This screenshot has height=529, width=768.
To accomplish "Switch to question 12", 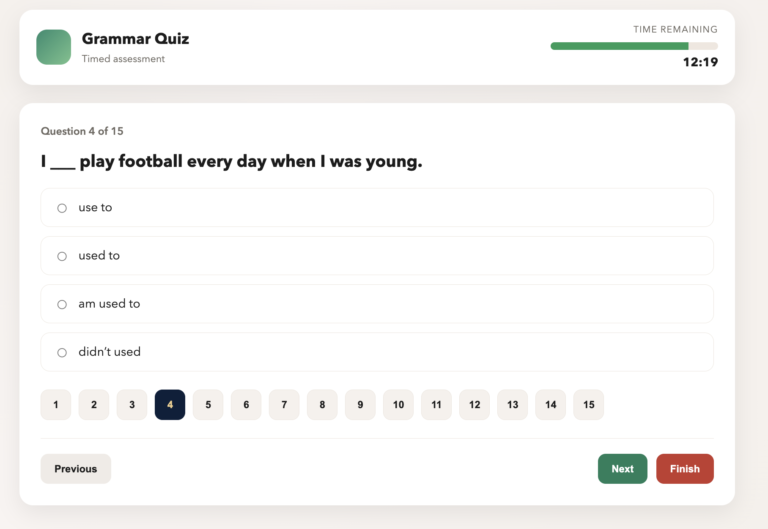I will 474,405.
